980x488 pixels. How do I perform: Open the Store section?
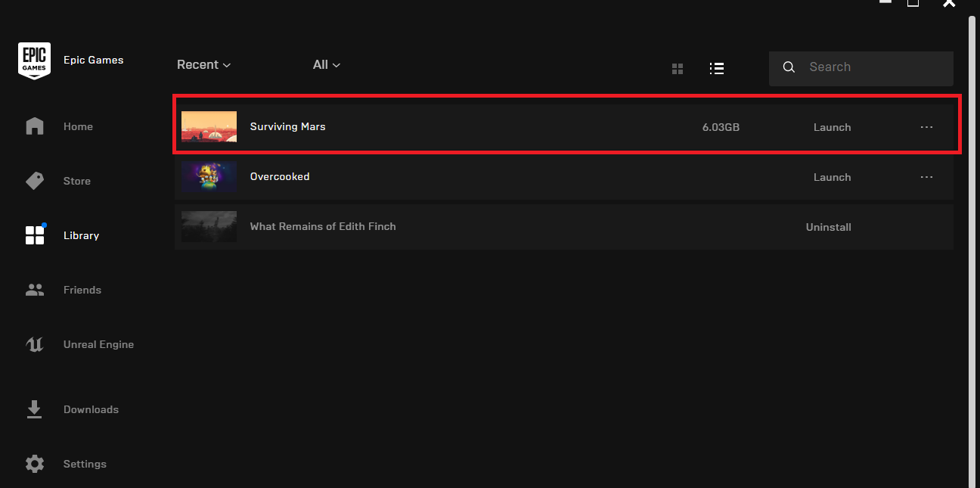coord(77,181)
